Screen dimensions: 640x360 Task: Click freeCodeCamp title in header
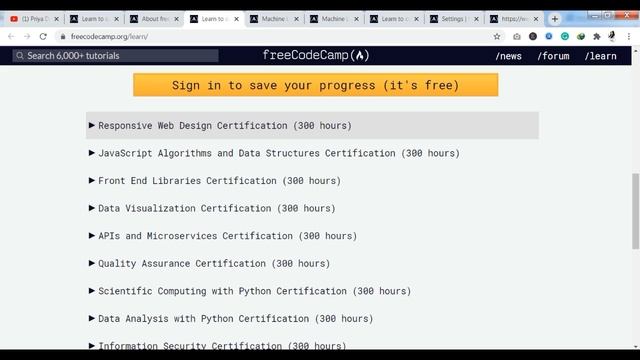[316, 56]
